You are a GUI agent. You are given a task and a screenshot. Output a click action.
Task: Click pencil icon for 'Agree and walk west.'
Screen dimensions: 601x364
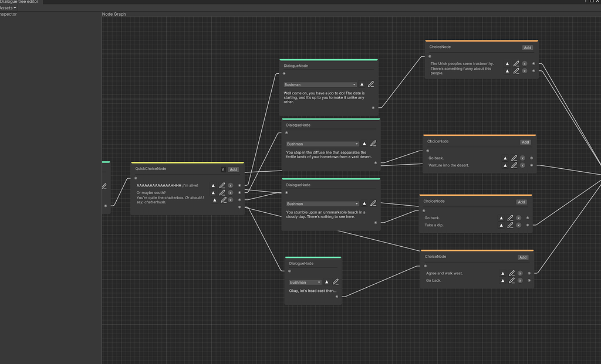[x=512, y=273]
